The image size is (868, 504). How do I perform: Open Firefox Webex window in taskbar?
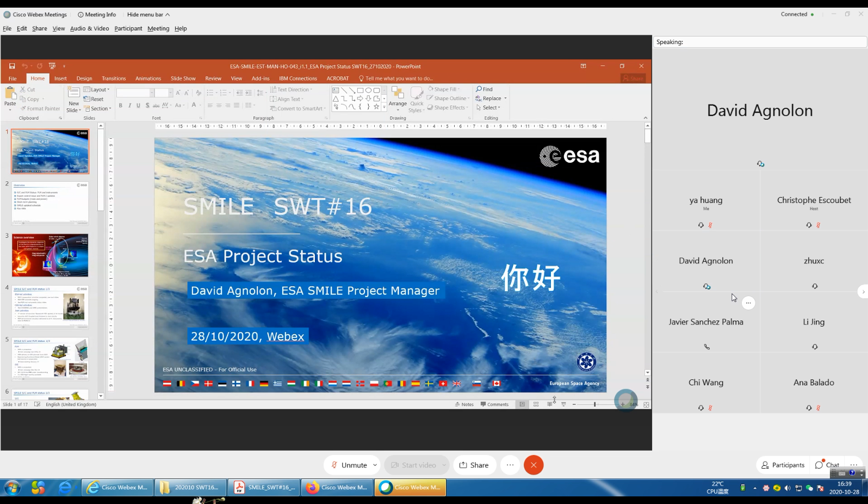click(338, 488)
